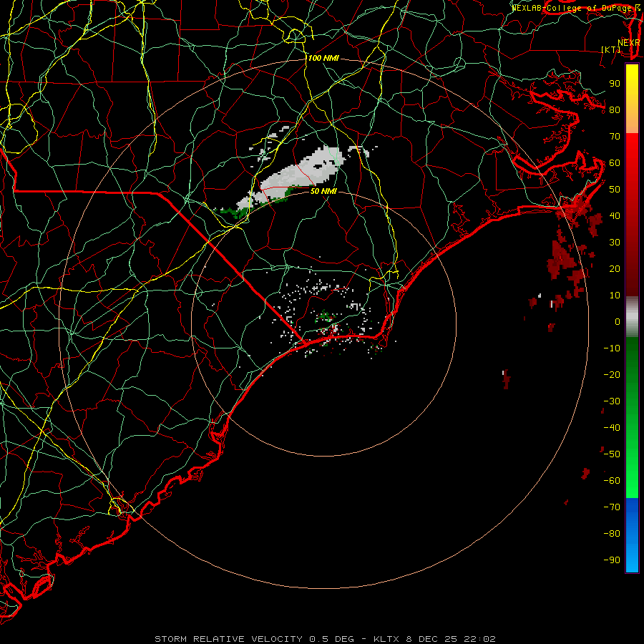Click the "-70" velocity scale label
644x644 pixels.
tap(612, 507)
